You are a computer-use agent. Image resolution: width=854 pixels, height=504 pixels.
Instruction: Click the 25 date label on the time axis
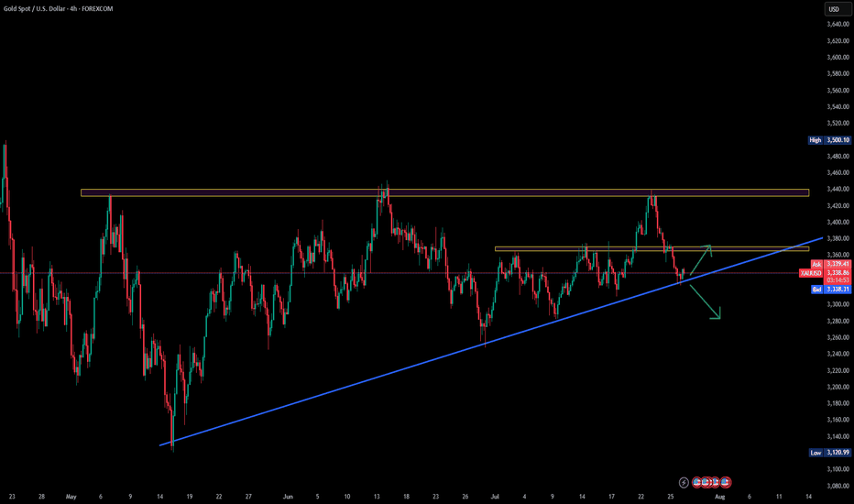click(x=671, y=497)
